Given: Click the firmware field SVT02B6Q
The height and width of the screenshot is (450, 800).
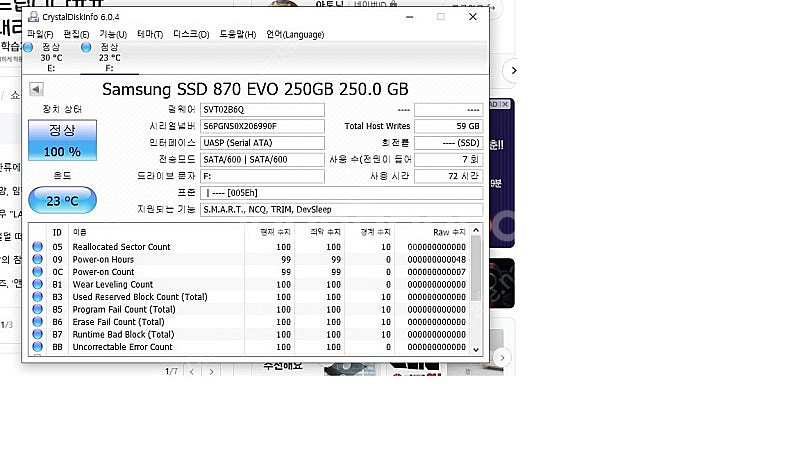Looking at the screenshot, I should [262, 110].
